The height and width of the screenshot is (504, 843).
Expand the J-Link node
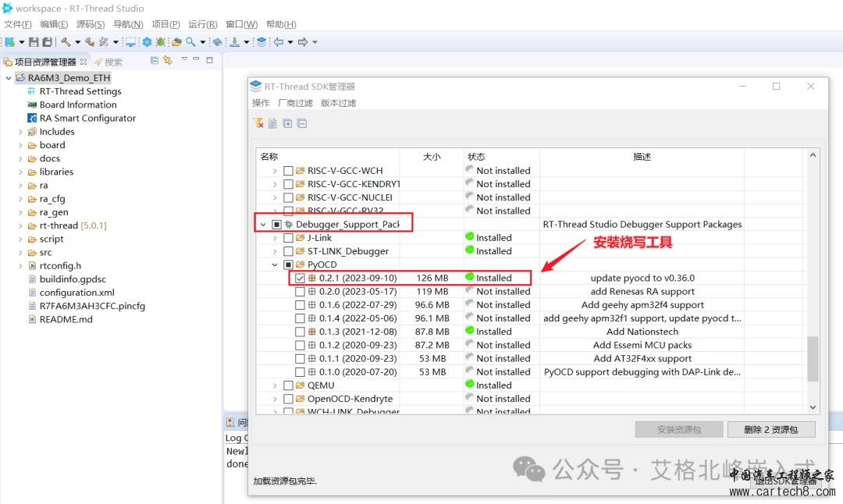tap(275, 238)
